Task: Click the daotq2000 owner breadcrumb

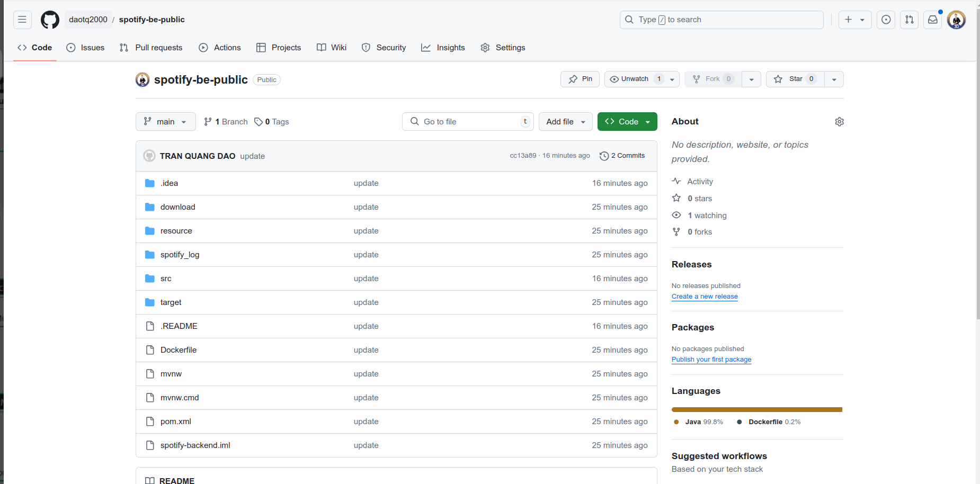Action: point(88,20)
